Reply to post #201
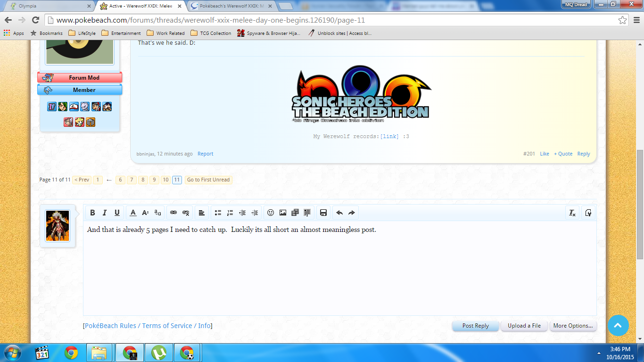 click(x=584, y=154)
